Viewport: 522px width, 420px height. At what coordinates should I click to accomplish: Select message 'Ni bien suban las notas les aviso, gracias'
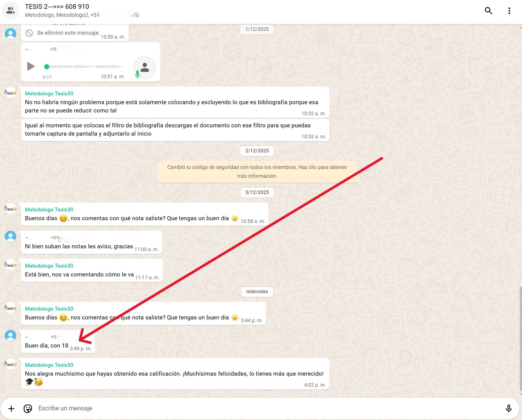92,243
